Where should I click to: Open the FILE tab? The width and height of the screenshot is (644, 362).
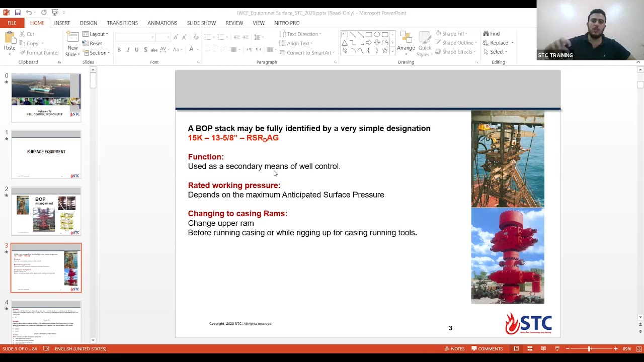(x=12, y=23)
